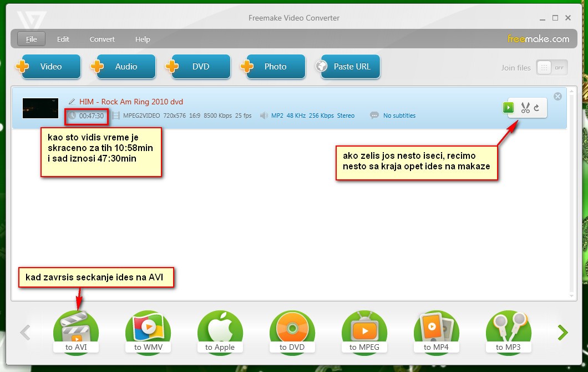Click the 00:47:30 duration value
Image resolution: width=588 pixels, height=372 pixels.
91,116
